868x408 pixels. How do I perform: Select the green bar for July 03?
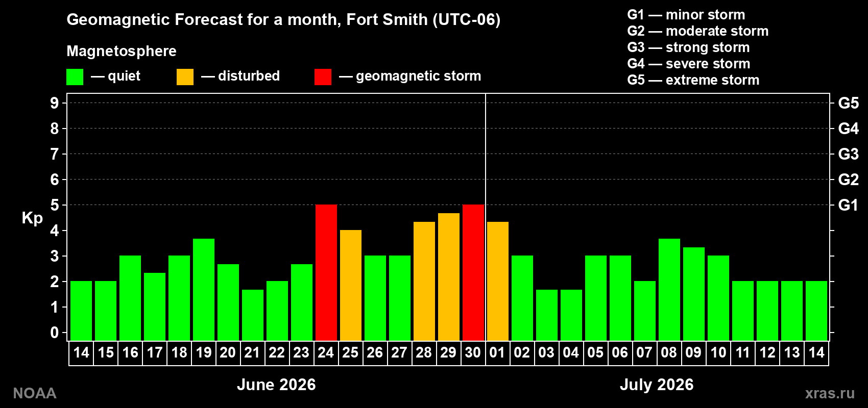(x=547, y=315)
